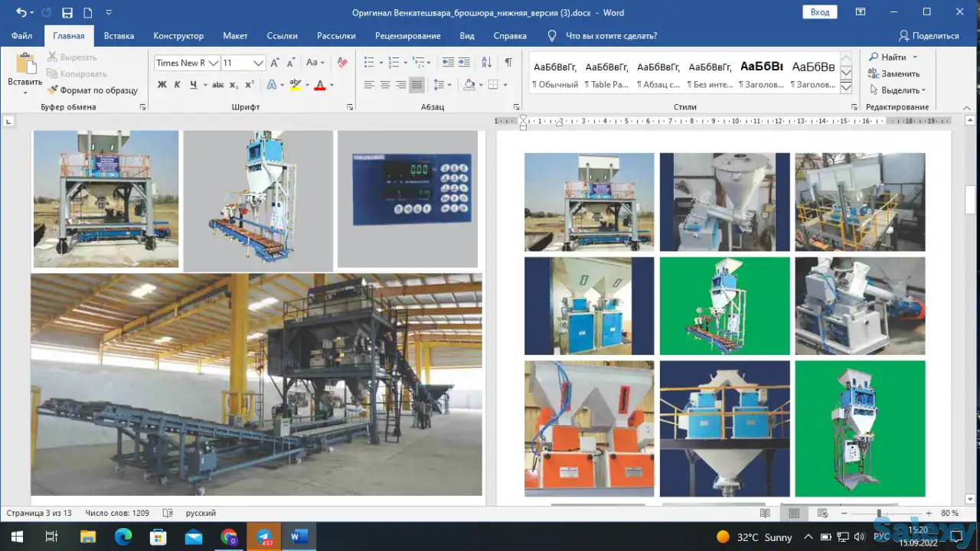Image resolution: width=980 pixels, height=551 pixels.
Task: Click the Clear All Formatting icon
Action: [342, 63]
